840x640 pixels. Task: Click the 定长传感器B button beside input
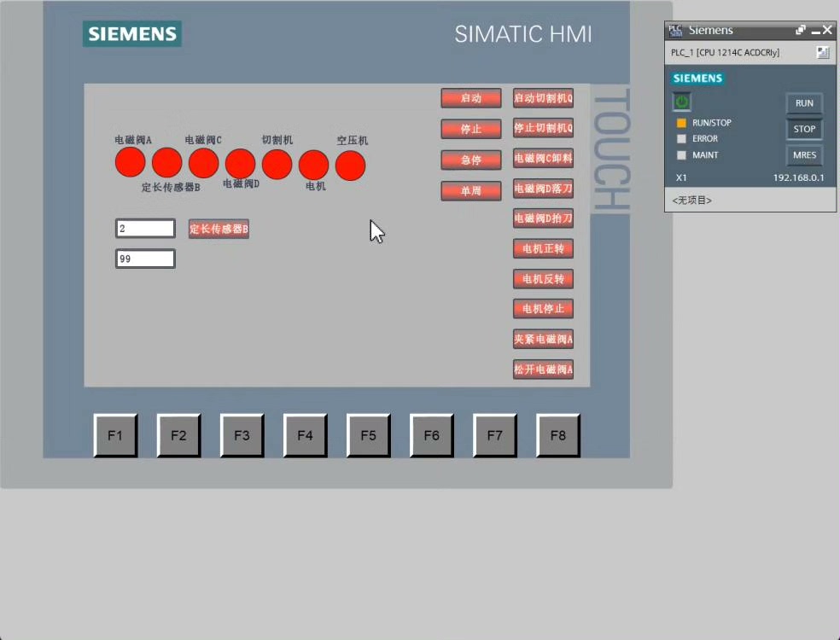219,230
